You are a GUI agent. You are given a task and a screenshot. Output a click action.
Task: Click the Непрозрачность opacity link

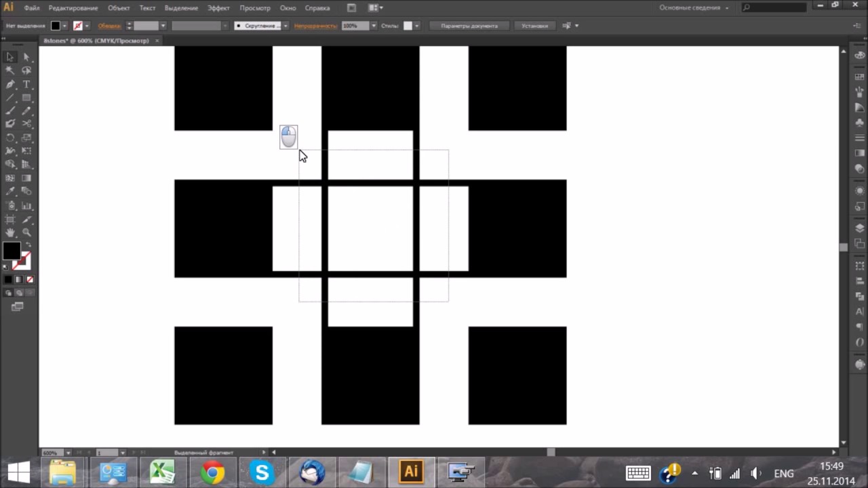[x=315, y=26]
